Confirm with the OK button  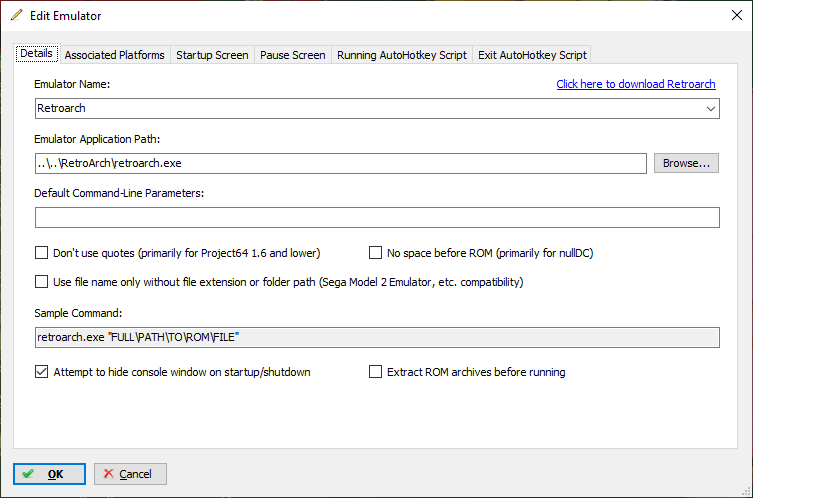pos(49,474)
